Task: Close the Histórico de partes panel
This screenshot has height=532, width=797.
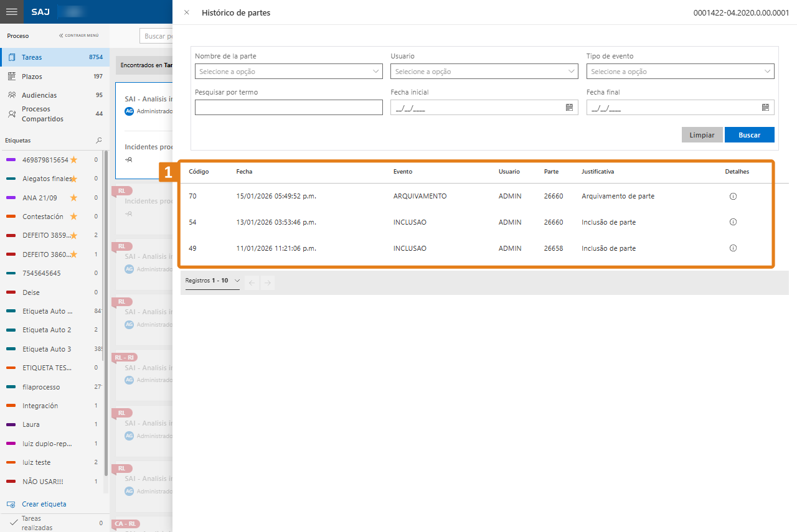Action: click(187, 12)
